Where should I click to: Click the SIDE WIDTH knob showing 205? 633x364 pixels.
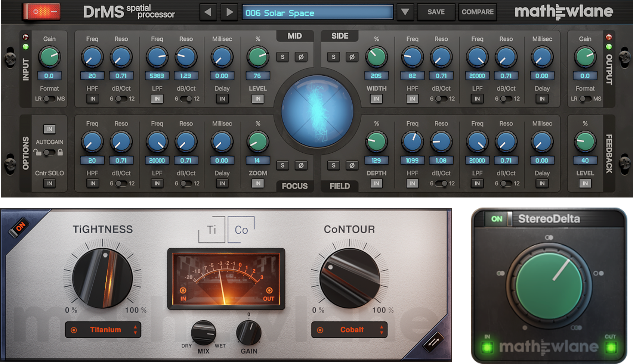pos(376,57)
